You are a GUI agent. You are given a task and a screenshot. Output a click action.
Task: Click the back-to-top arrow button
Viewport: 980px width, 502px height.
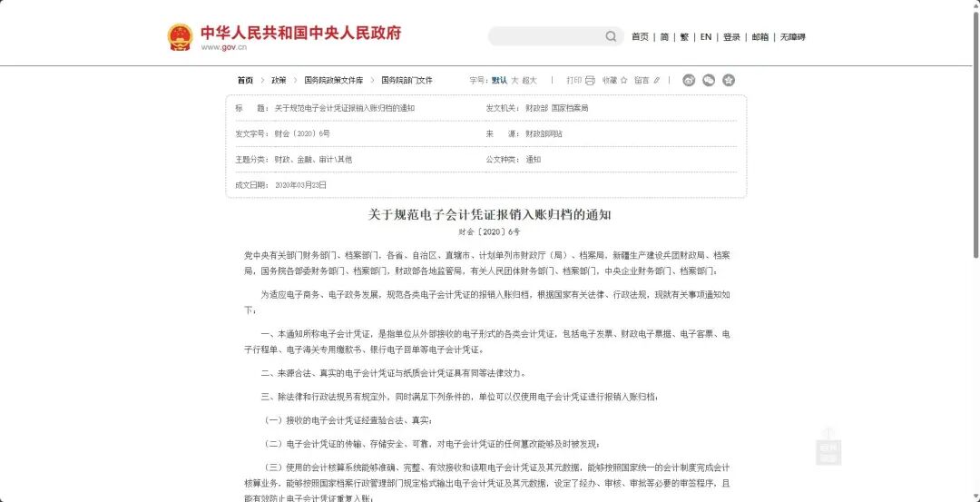pyautogui.click(x=828, y=447)
